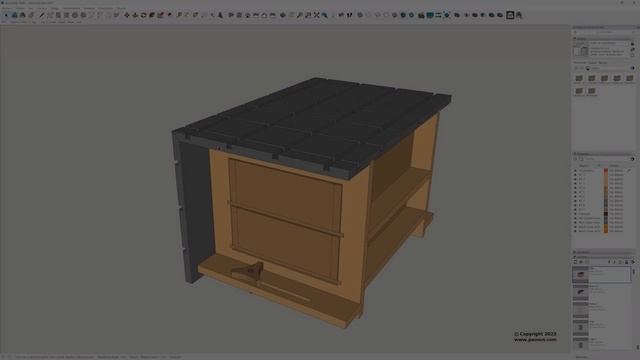The width and height of the screenshot is (640, 360).
Task: Pick the Paint Bucket tool
Action: [22, 15]
